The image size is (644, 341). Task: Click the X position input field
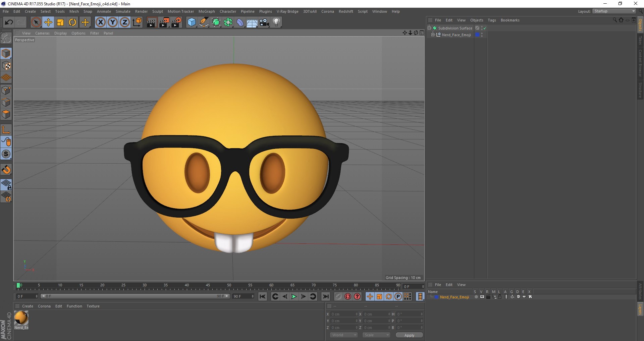344,314
